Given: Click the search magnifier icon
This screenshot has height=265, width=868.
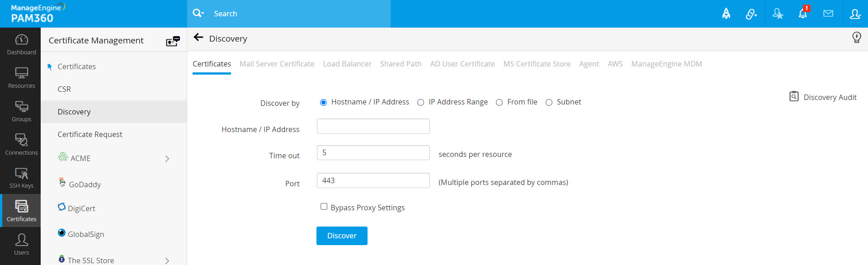Looking at the screenshot, I should pyautogui.click(x=198, y=13).
